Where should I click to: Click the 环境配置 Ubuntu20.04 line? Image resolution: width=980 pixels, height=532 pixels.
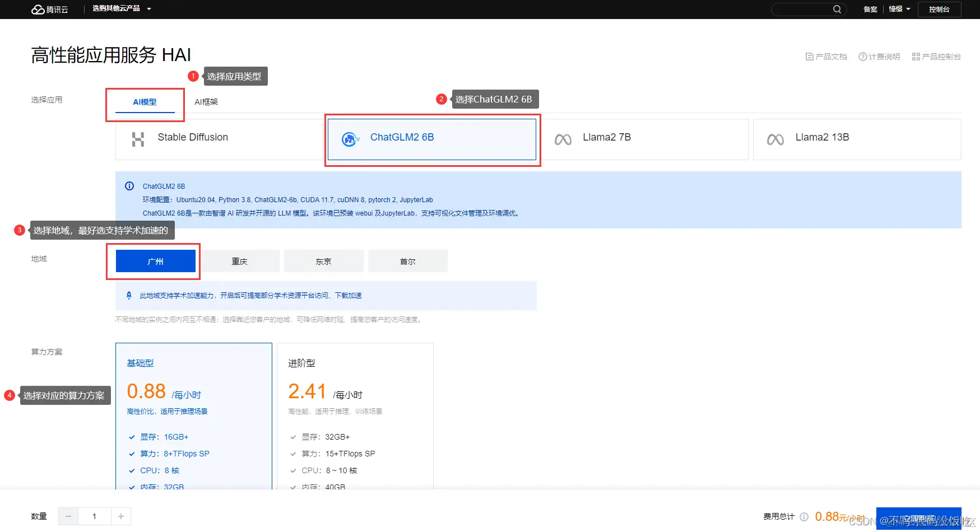[287, 199]
